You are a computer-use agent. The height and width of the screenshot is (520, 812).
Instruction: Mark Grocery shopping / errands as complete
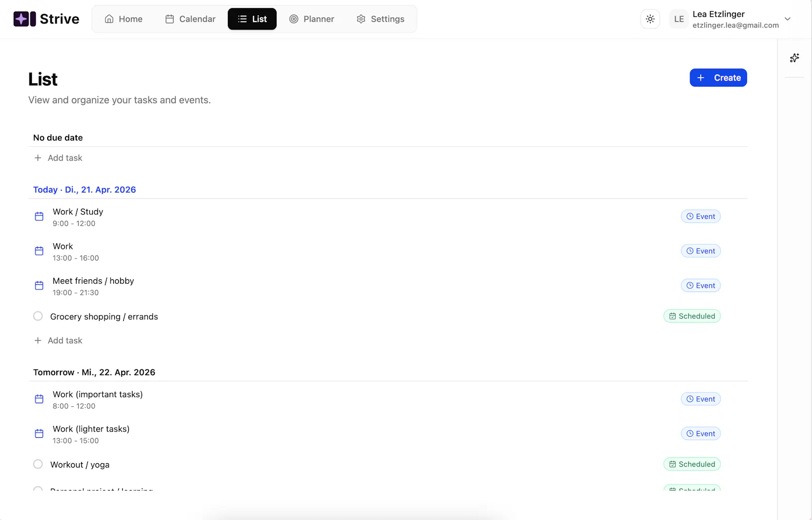point(38,316)
